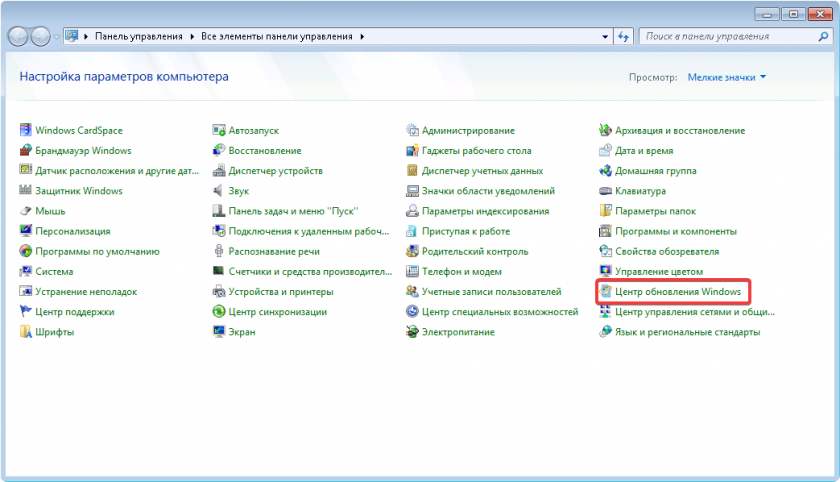Click the Устройства и принтеры printer icon

(x=219, y=292)
